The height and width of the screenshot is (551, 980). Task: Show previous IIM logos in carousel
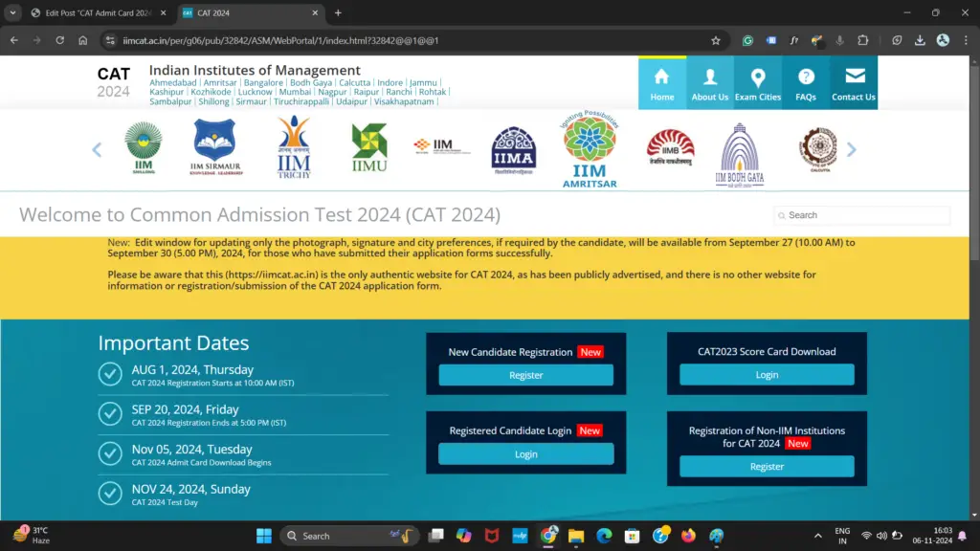[x=97, y=150]
